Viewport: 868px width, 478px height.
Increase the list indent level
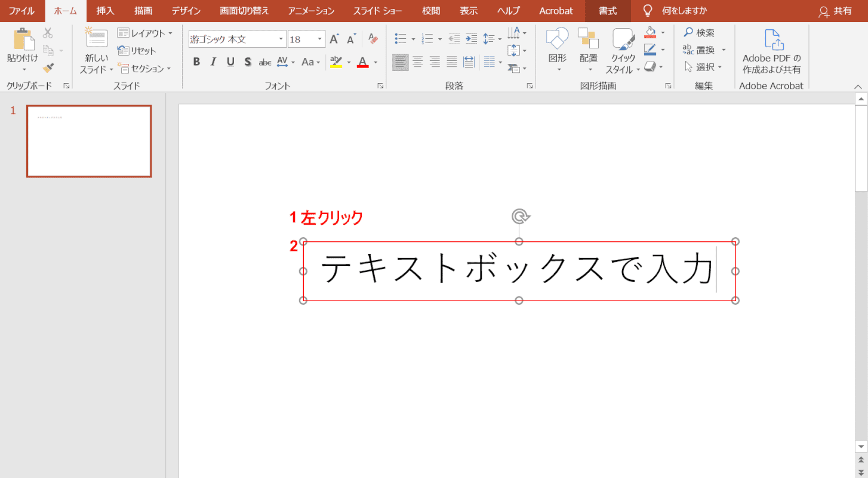coord(471,39)
